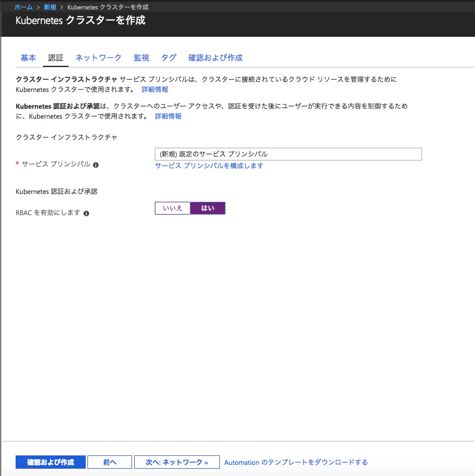Open 詳細情報 link for cluster infrastructure
This screenshot has width=475, height=476.
[155, 90]
